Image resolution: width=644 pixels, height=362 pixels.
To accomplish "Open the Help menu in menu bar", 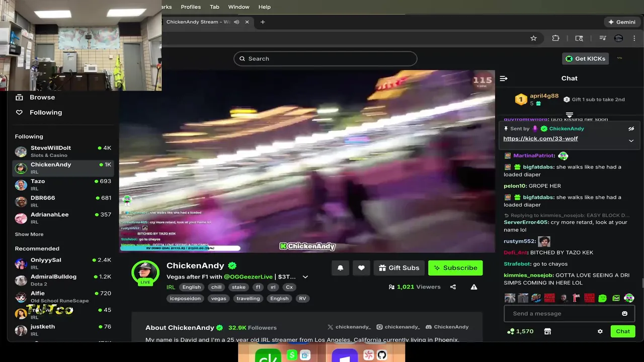I will [x=265, y=7].
